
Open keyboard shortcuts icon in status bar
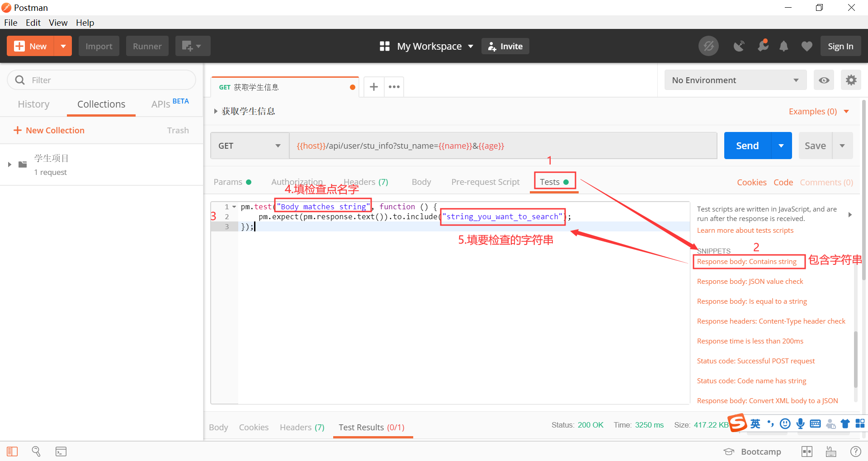pyautogui.click(x=831, y=452)
